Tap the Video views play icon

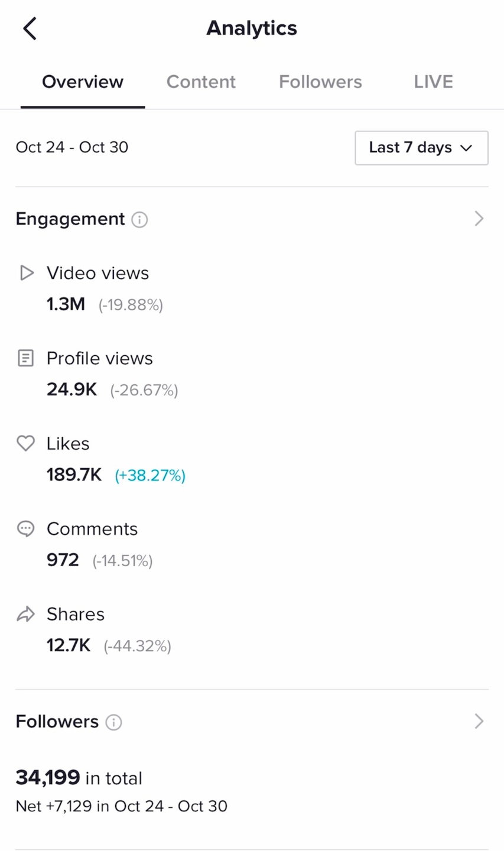pos(26,273)
